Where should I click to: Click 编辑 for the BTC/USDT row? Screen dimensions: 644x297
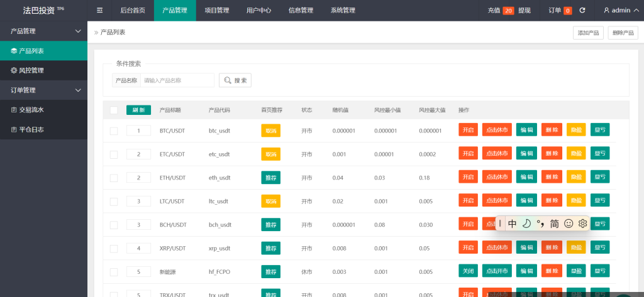coord(526,131)
